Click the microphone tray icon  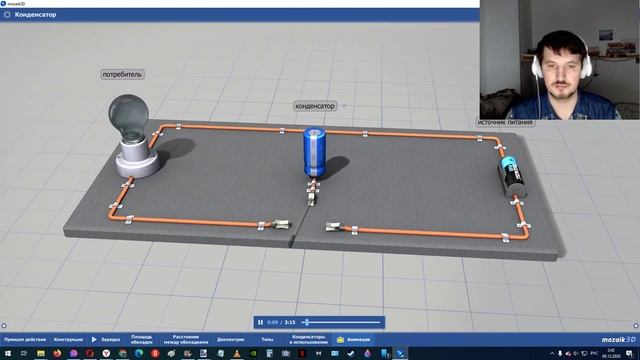560,353
